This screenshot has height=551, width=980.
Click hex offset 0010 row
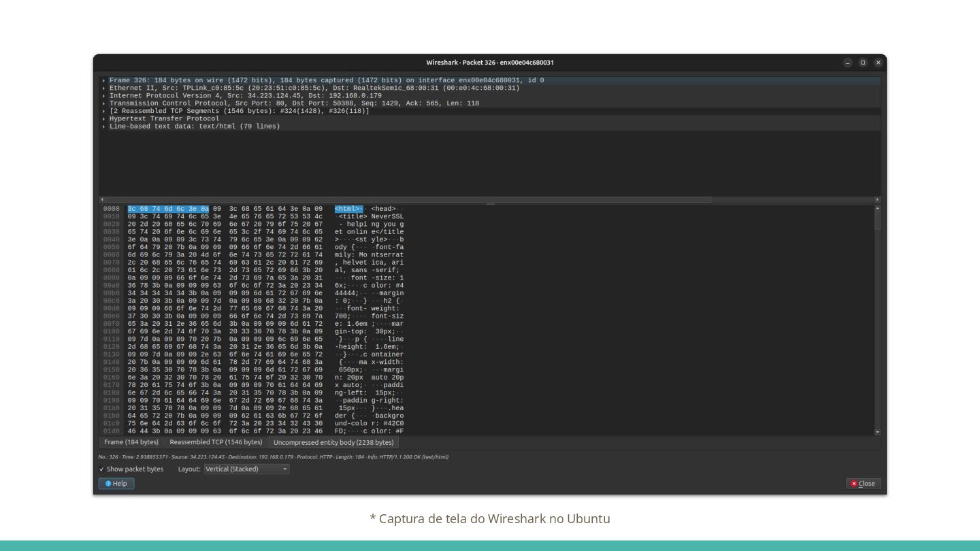112,216
